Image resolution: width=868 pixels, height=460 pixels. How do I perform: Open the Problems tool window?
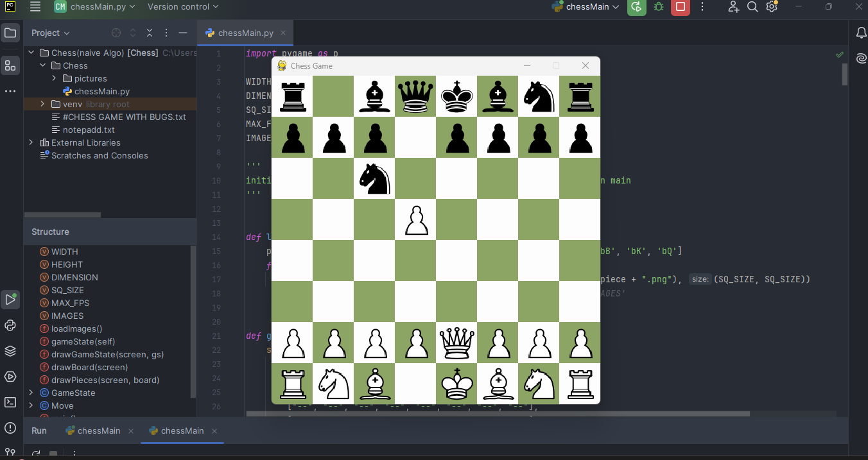point(10,428)
